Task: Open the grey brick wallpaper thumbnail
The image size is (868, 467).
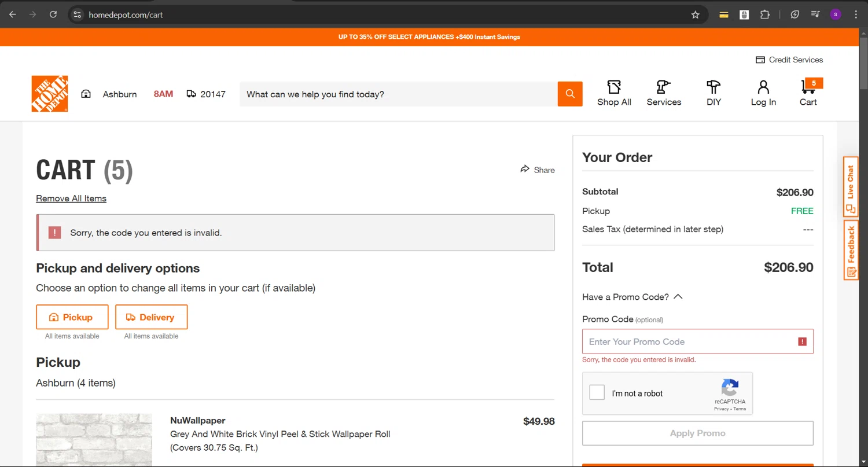Action: coord(94,440)
